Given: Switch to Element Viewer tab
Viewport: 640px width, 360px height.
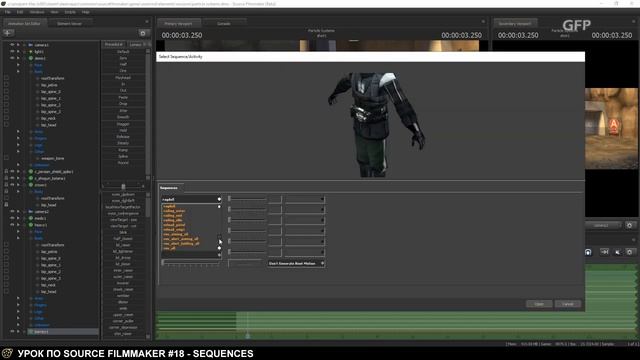Looking at the screenshot, I should click(x=69, y=24).
